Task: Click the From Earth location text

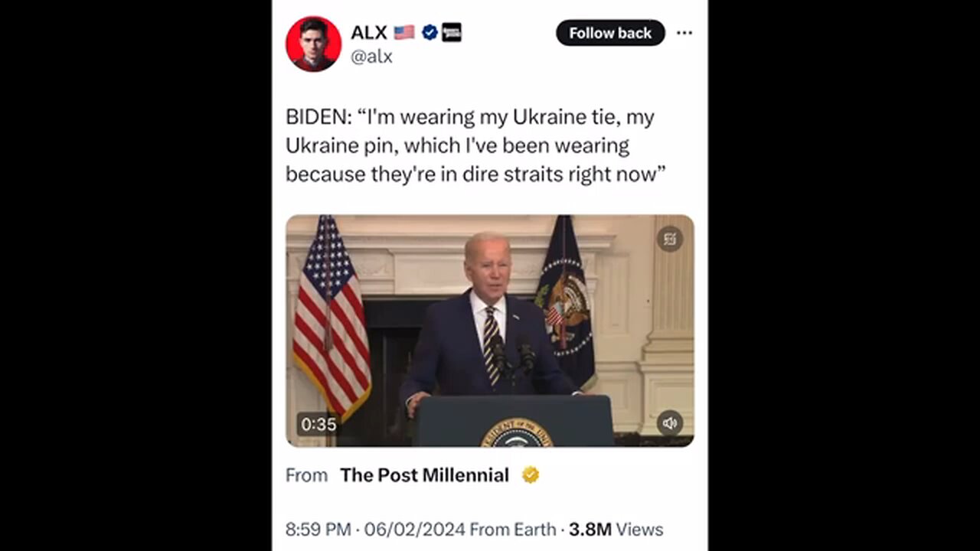Action: 513,530
